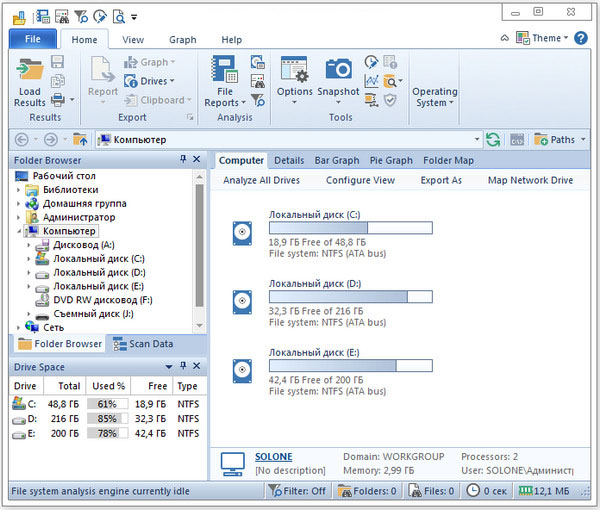The height and width of the screenshot is (510, 600).
Task: Switch to the Pie Graph tab
Action: point(391,160)
